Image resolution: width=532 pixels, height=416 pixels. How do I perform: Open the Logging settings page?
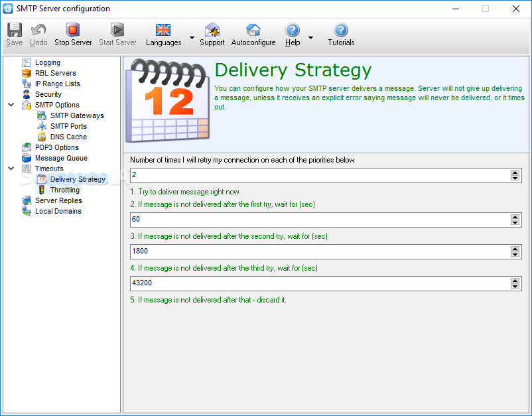(48, 62)
